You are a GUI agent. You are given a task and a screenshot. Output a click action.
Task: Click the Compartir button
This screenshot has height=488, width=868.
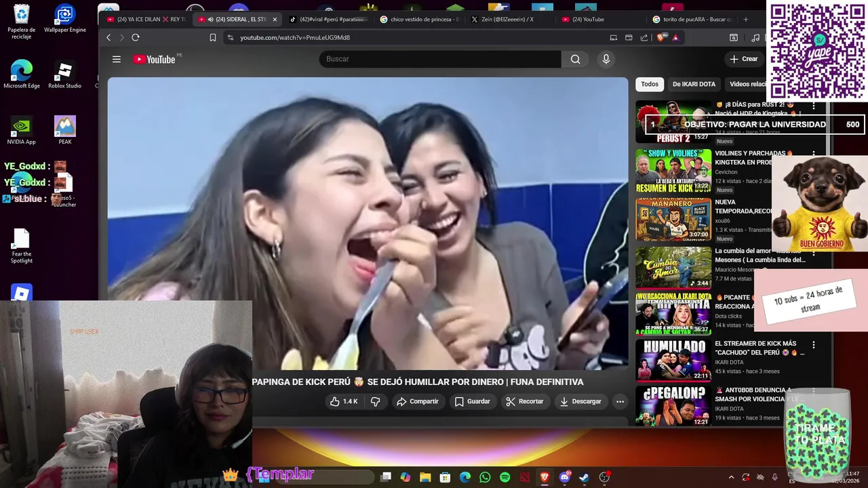[418, 401]
